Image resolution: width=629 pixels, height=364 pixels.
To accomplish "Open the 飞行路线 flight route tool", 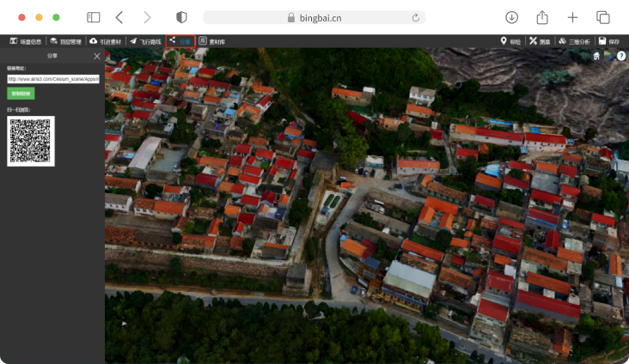I will coord(145,41).
